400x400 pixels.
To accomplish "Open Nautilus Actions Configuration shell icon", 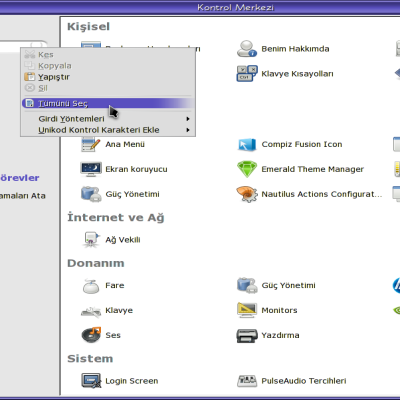I will [247, 194].
